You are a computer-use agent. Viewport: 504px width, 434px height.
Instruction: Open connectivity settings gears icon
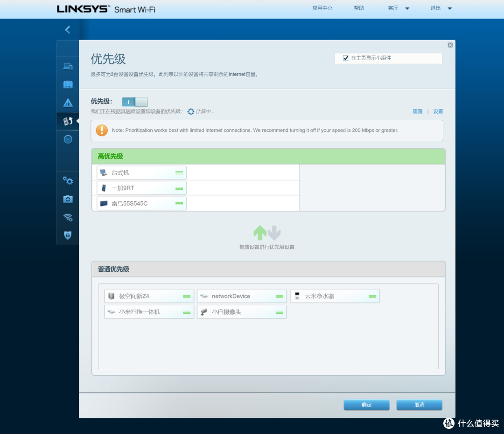(68, 181)
